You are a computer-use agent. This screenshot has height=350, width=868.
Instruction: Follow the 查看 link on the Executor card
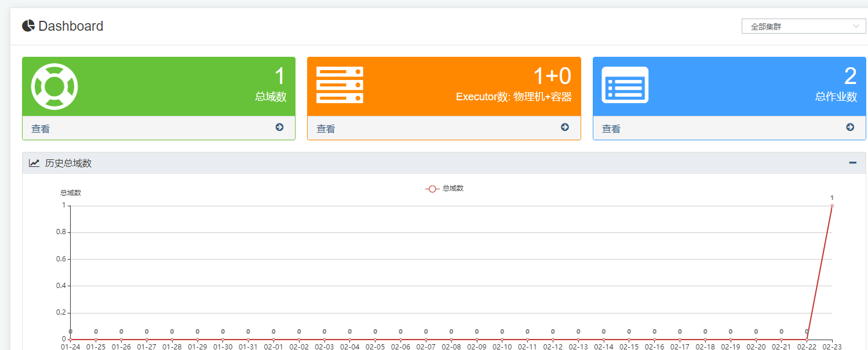tap(325, 127)
